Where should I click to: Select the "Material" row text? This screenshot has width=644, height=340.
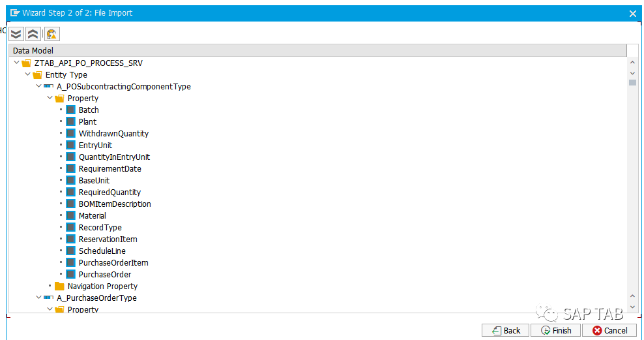[93, 215]
